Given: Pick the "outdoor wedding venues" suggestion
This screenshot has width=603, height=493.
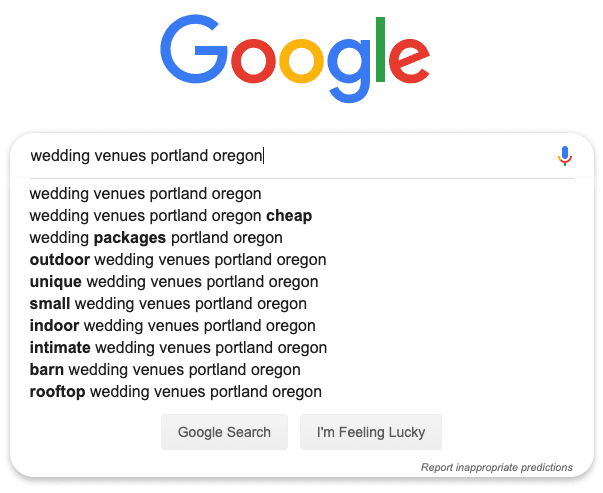Looking at the screenshot, I should pos(178,260).
